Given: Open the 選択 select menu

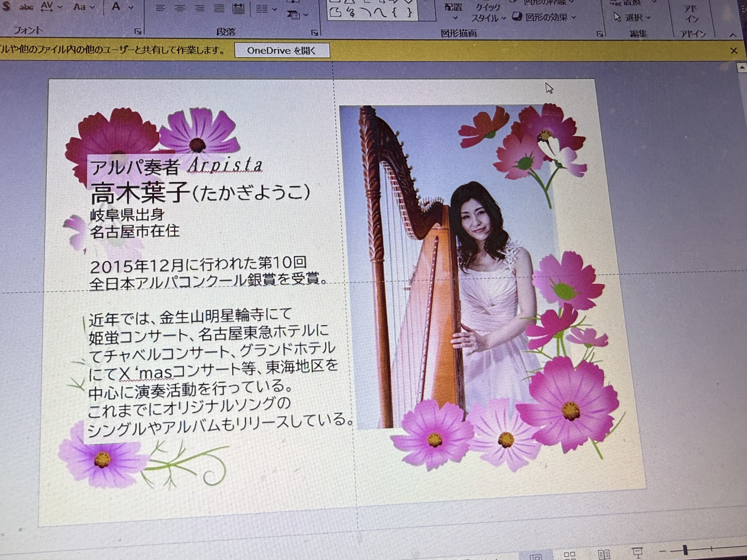Looking at the screenshot, I should [631, 17].
